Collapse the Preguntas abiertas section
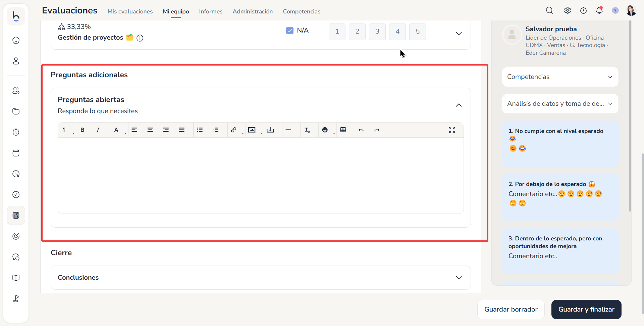This screenshot has width=644, height=326. (459, 105)
